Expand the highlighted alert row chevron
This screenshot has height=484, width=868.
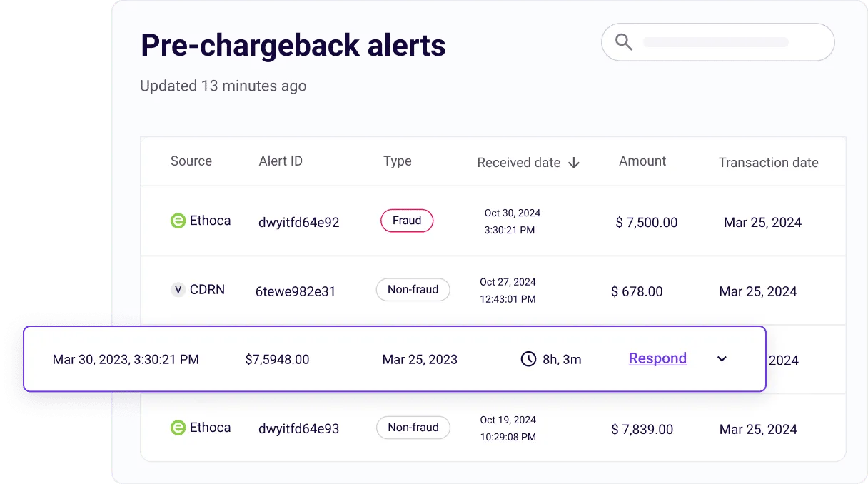click(722, 359)
